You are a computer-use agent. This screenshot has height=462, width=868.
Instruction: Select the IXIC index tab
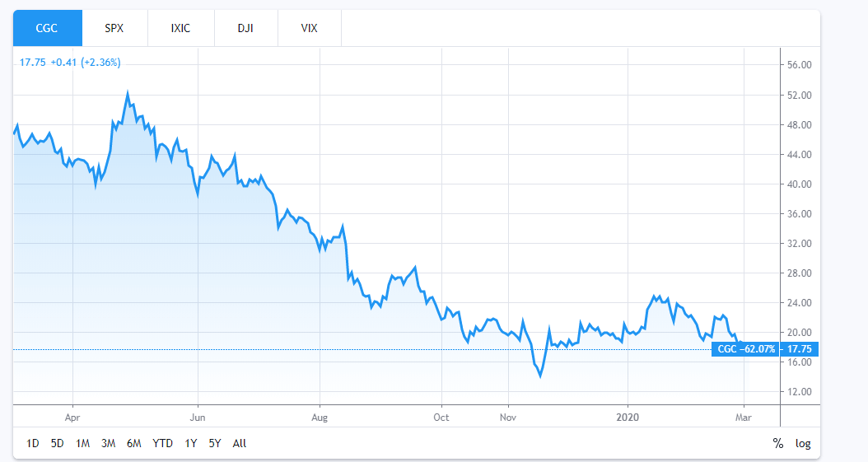click(x=181, y=28)
